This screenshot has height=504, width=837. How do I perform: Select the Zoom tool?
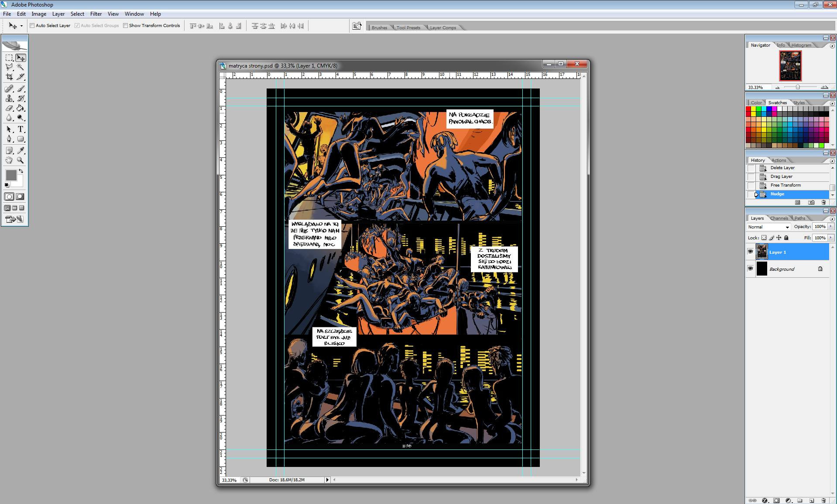pyautogui.click(x=20, y=160)
